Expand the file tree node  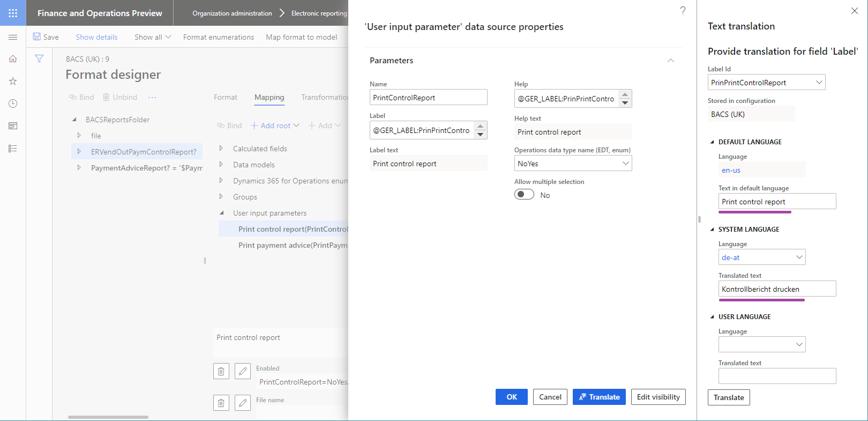click(x=79, y=136)
